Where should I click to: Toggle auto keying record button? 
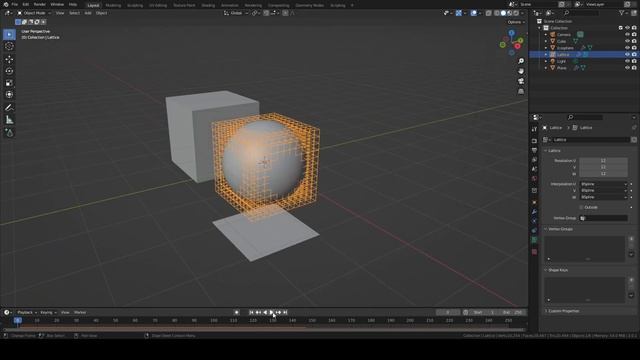[237, 312]
